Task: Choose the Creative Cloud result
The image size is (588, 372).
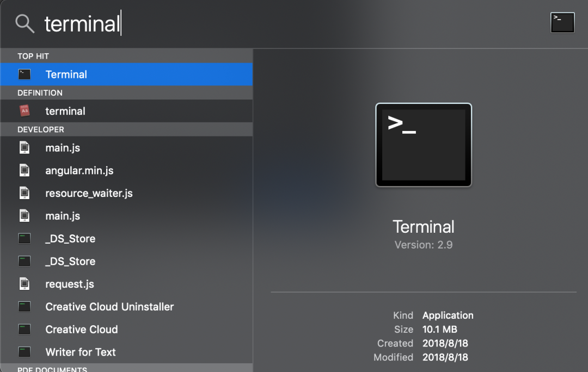Action: tap(126, 329)
